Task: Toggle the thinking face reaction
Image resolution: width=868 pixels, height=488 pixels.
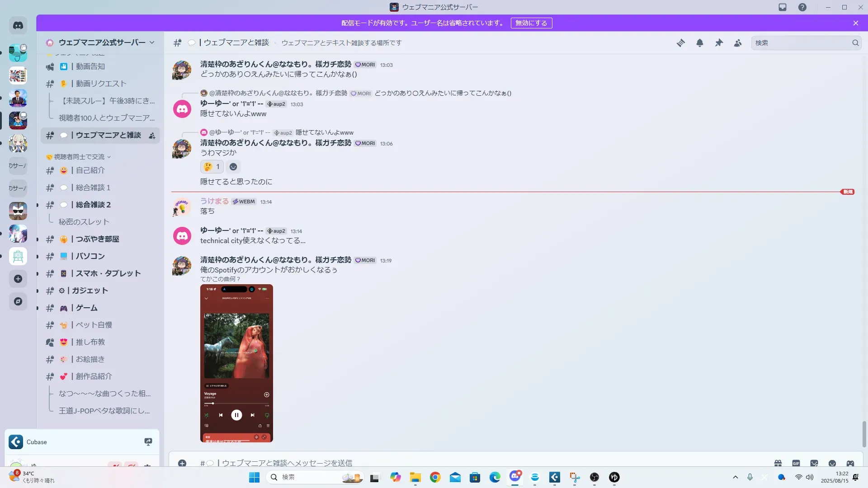Action: click(x=212, y=167)
